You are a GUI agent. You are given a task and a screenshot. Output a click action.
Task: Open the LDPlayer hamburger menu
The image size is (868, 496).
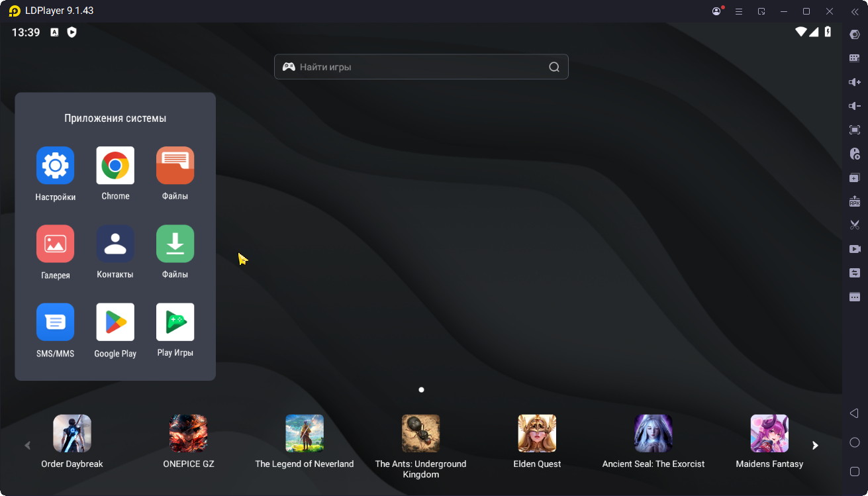click(x=739, y=11)
